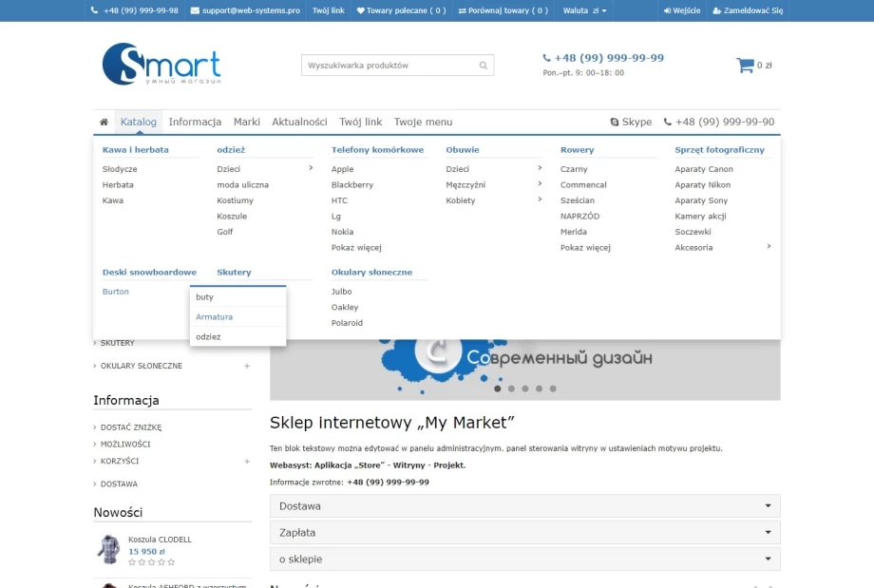874x588 pixels.
Task: Open favorites heart icon Towary polecane
Action: click(361, 10)
